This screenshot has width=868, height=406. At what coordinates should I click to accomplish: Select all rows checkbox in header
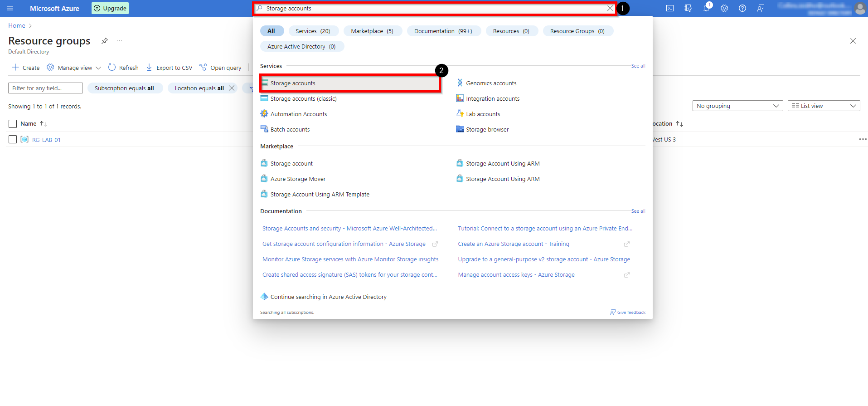click(13, 124)
